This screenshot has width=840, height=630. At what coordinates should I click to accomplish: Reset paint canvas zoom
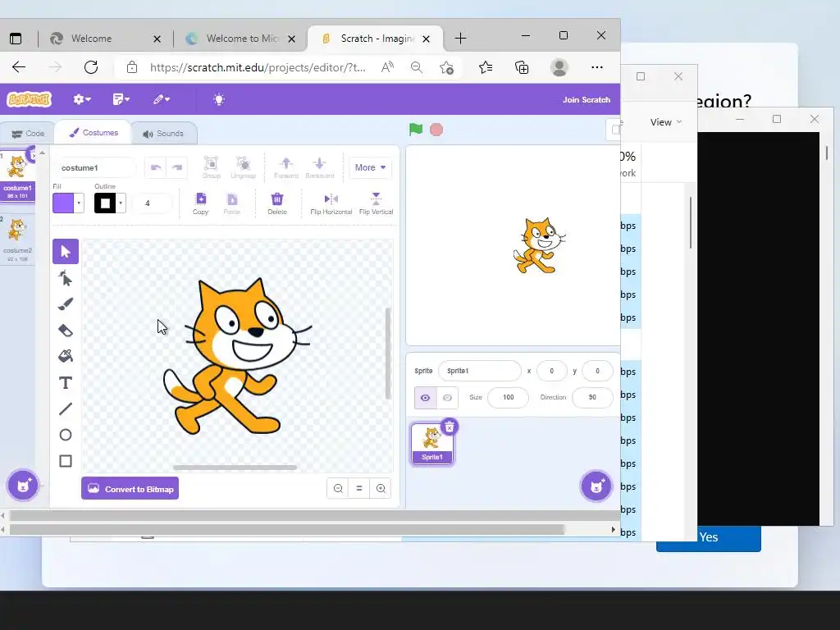pyautogui.click(x=359, y=489)
